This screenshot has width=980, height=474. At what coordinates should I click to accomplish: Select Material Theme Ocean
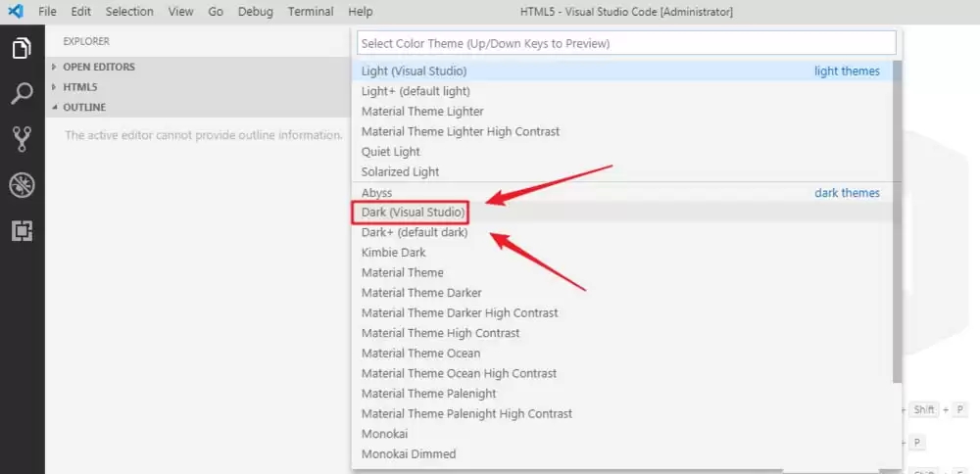pyautogui.click(x=622, y=353)
